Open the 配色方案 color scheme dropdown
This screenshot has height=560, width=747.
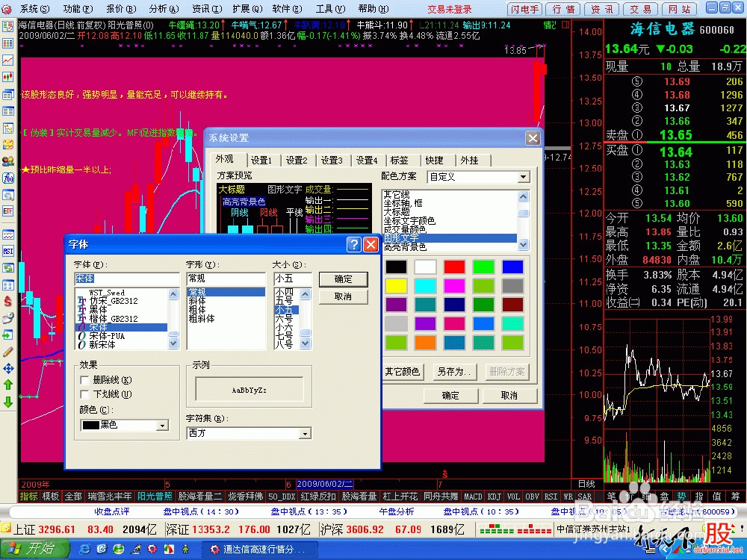point(524,177)
